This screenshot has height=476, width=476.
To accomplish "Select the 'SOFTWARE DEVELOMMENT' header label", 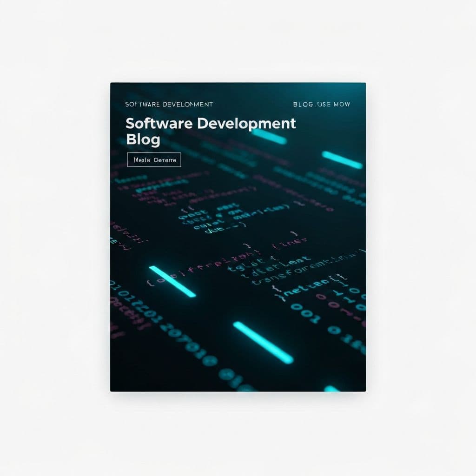I will point(169,105).
